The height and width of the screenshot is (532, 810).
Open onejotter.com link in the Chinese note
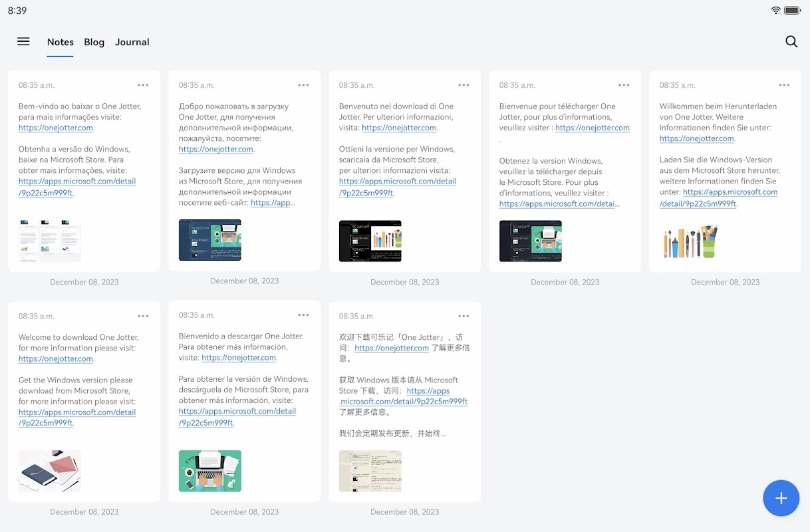tap(392, 348)
